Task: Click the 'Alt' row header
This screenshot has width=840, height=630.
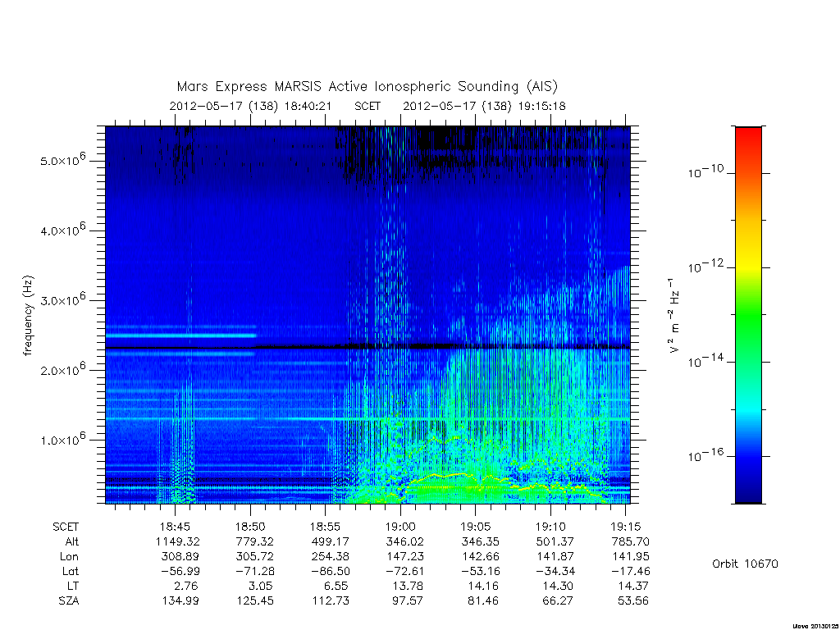Action: click(x=72, y=541)
